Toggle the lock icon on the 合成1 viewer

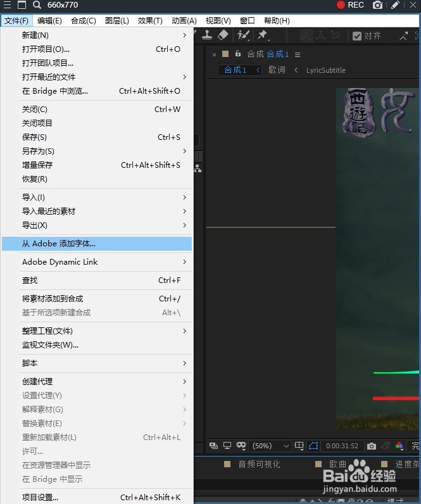[x=238, y=54]
